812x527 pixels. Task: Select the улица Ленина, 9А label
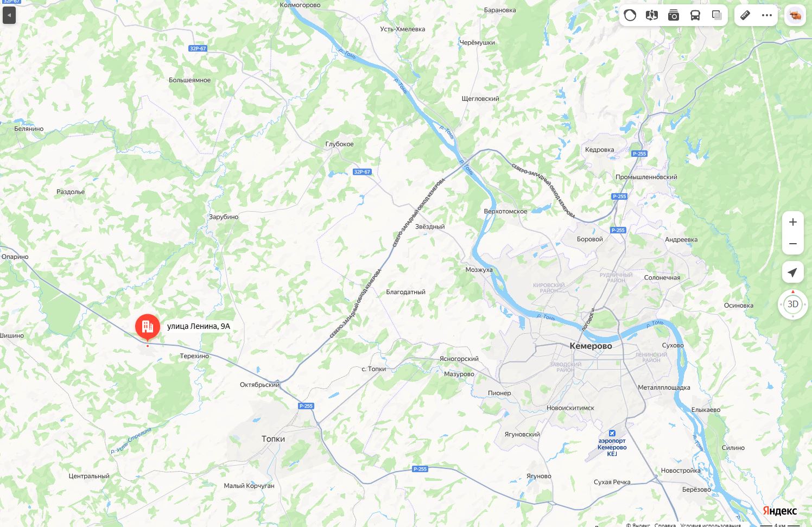pyautogui.click(x=199, y=326)
